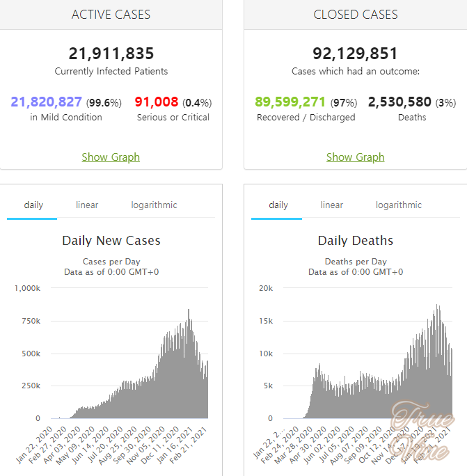Click the Daily Deaths chart title
467x476 pixels.
[x=355, y=241]
